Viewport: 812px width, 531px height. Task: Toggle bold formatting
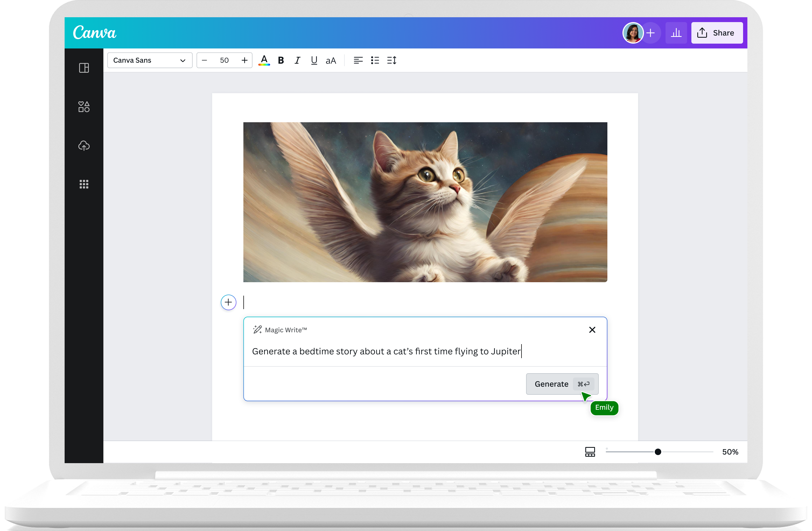pyautogui.click(x=281, y=60)
